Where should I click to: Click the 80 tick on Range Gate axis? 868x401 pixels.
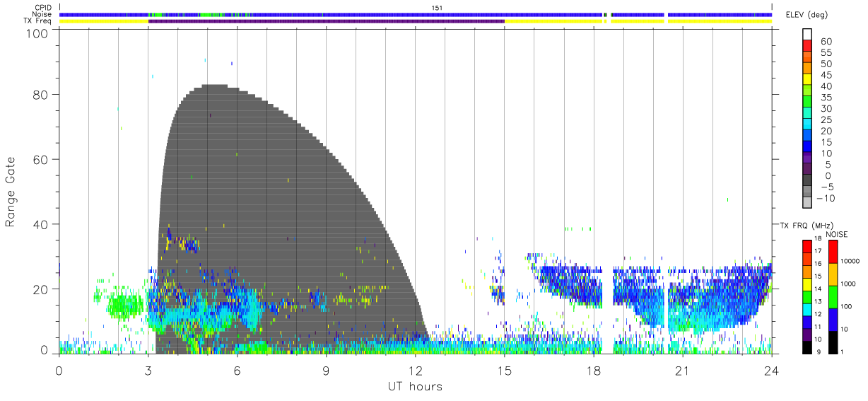tap(42, 95)
